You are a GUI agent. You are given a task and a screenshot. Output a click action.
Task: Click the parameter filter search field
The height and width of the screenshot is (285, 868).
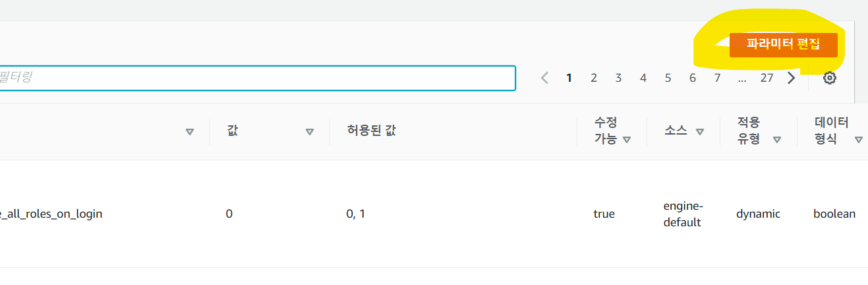click(x=257, y=78)
